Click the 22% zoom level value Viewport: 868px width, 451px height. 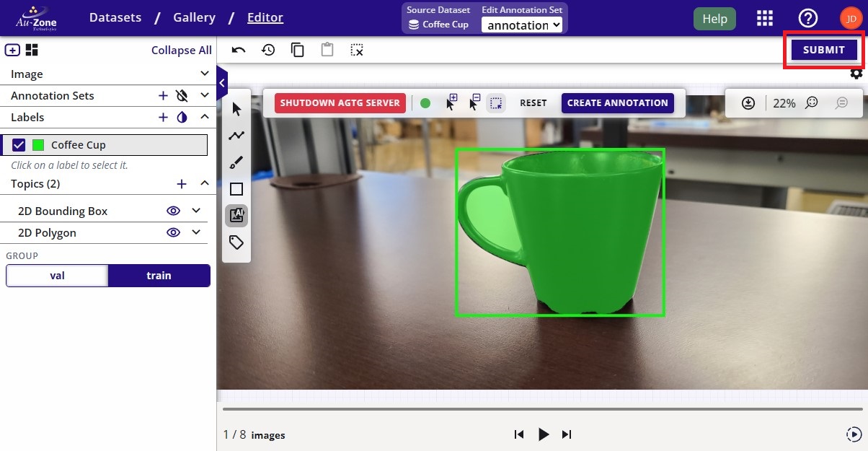(784, 103)
